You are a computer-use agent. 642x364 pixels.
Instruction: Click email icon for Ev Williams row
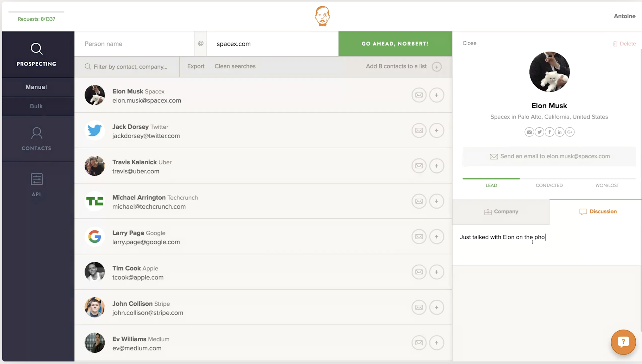pos(419,343)
